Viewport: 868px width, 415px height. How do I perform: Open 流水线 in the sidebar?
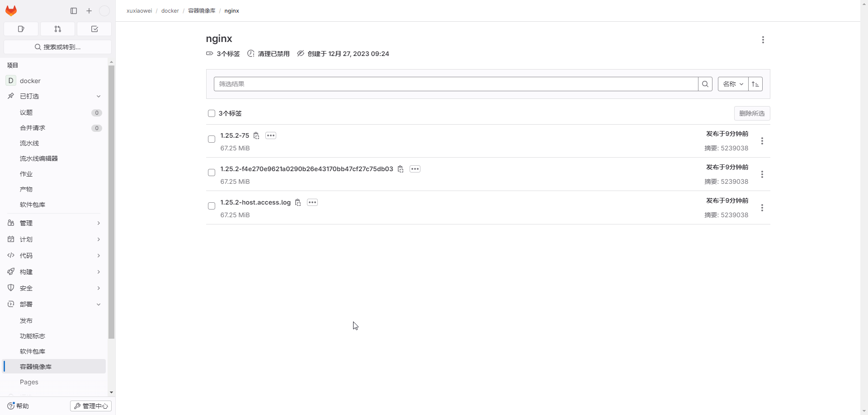(54, 143)
